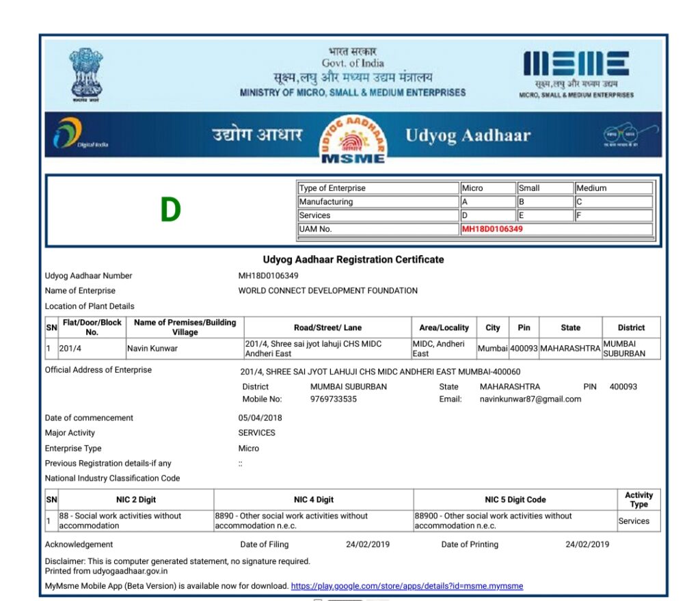Click the Government of India emblem
The height and width of the screenshot is (601, 700).
point(85,74)
